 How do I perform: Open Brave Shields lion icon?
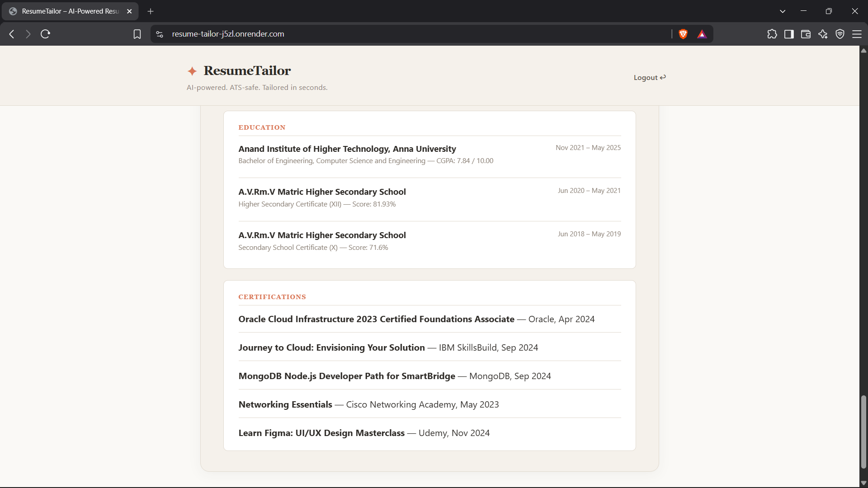point(683,34)
